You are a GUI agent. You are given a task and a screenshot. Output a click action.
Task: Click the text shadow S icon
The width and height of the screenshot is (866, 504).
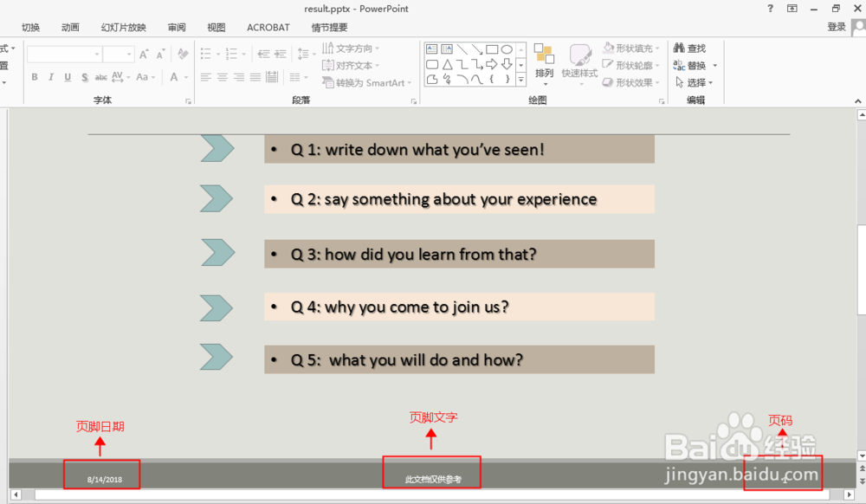click(x=85, y=77)
